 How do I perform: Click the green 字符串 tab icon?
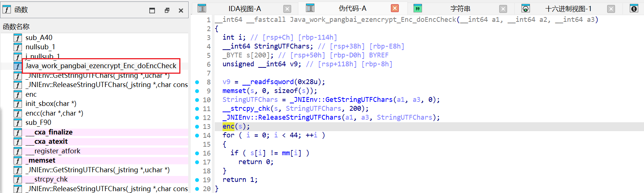(418, 9)
